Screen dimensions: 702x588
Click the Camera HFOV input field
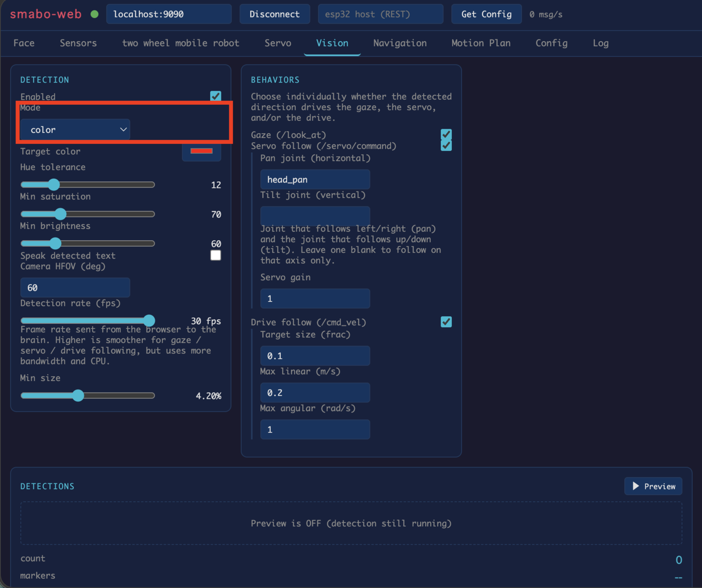click(x=75, y=288)
